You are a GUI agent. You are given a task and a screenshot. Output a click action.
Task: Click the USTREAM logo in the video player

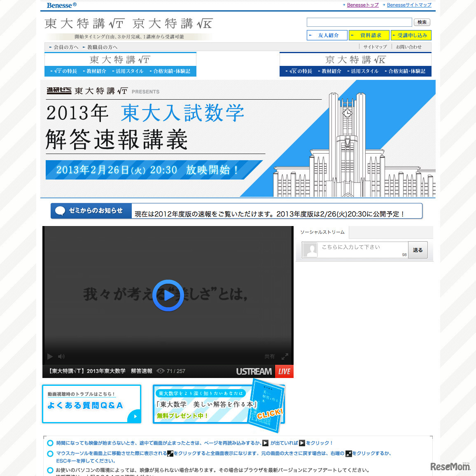pyautogui.click(x=254, y=371)
